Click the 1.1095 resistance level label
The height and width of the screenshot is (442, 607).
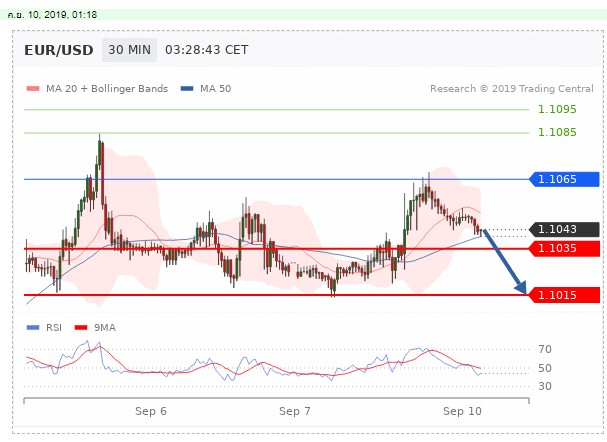pyautogui.click(x=557, y=110)
